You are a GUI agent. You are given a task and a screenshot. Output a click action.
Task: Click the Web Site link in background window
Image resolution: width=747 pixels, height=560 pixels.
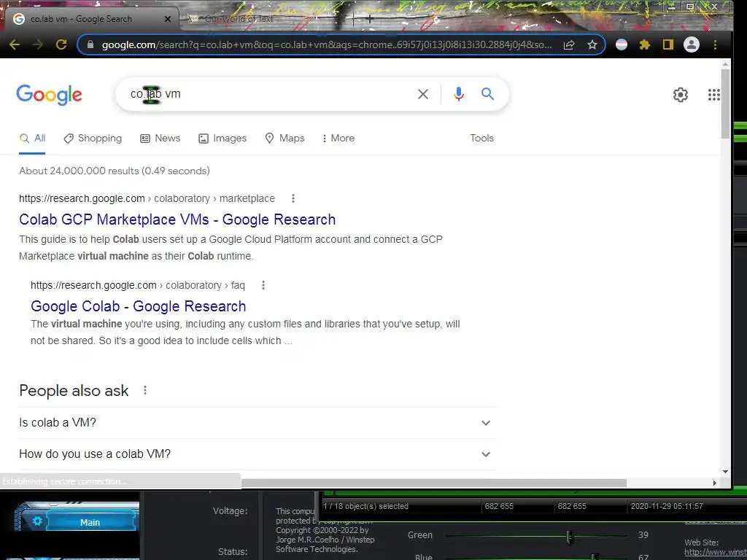pyautogui.click(x=715, y=553)
